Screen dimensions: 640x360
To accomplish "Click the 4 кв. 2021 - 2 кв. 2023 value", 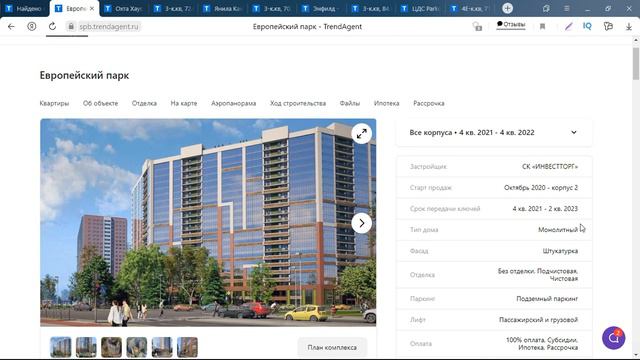I will [545, 209].
